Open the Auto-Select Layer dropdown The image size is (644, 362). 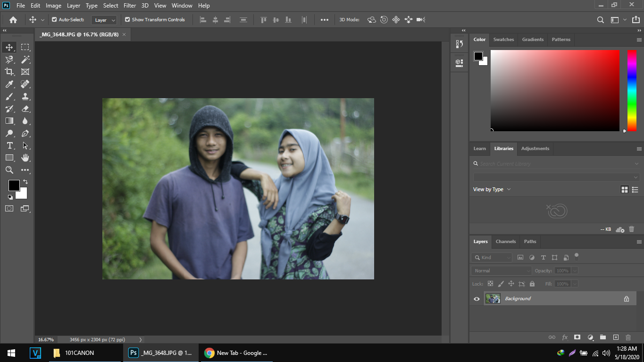point(104,20)
